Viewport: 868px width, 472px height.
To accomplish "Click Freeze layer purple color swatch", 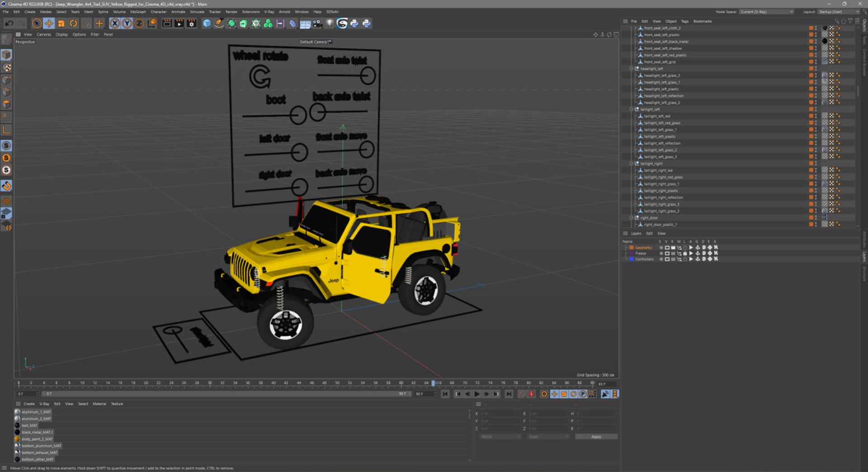I will click(x=632, y=253).
